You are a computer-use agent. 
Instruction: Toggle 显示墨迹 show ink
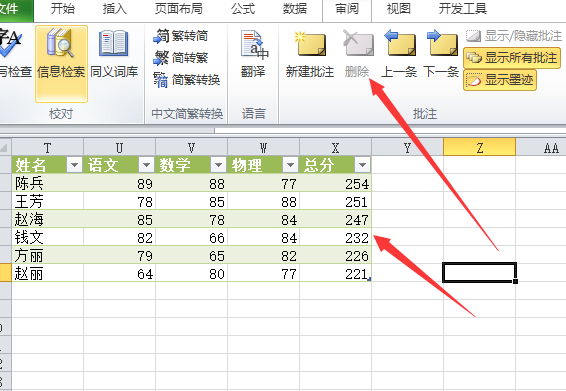[x=500, y=80]
